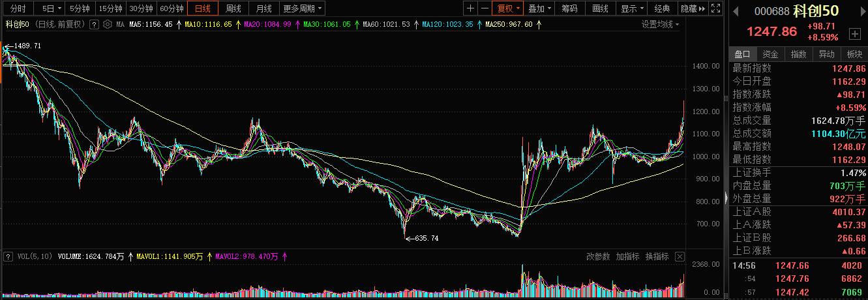Select the 资金 tab in side panel
This screenshot has width=868, height=300.
pos(770,54)
